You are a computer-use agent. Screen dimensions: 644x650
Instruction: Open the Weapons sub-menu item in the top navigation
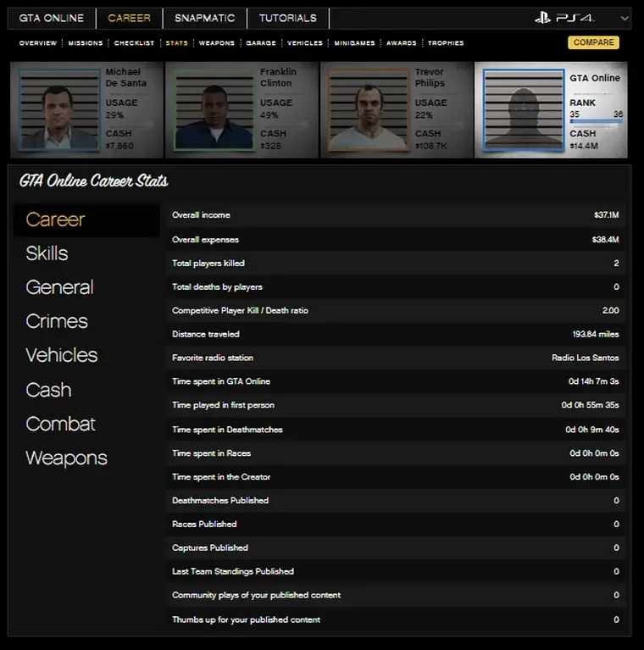click(217, 43)
